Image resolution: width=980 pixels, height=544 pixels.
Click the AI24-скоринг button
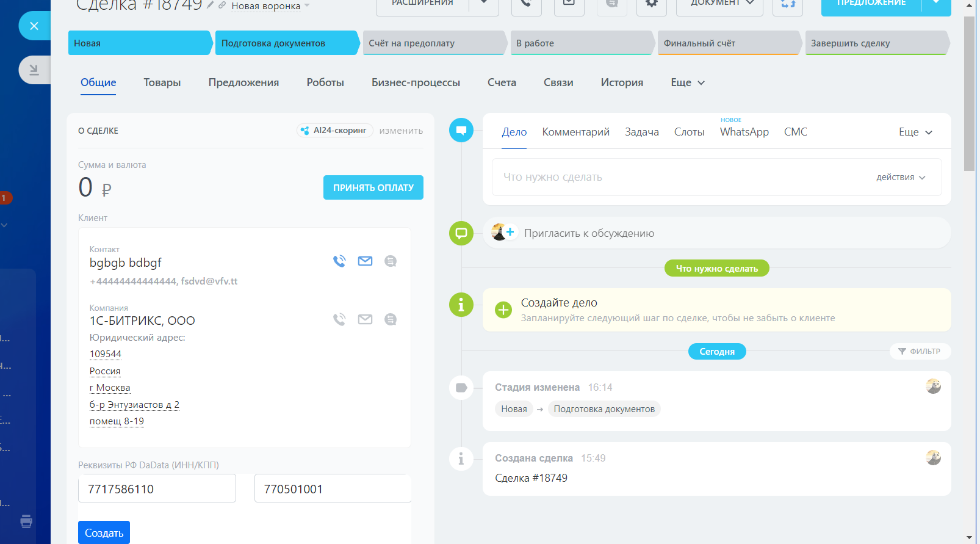(x=335, y=131)
